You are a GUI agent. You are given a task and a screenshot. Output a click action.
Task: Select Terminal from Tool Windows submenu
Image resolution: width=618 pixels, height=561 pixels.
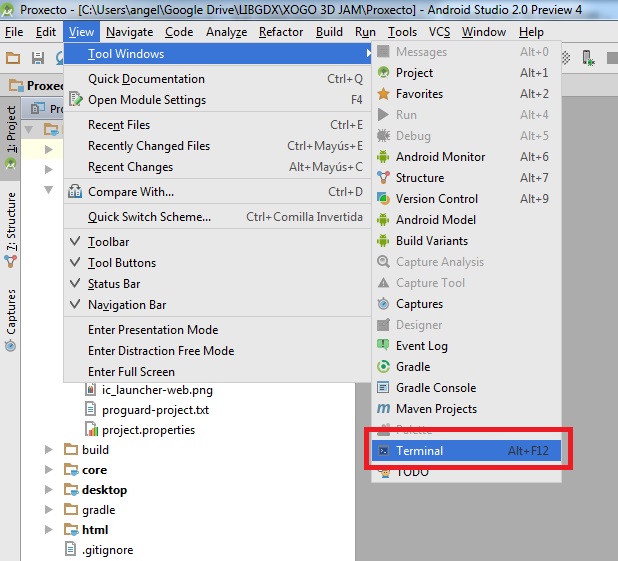click(466, 451)
